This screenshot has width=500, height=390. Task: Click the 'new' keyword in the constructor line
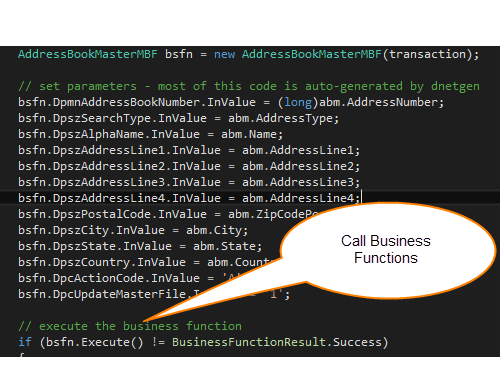[x=224, y=54]
